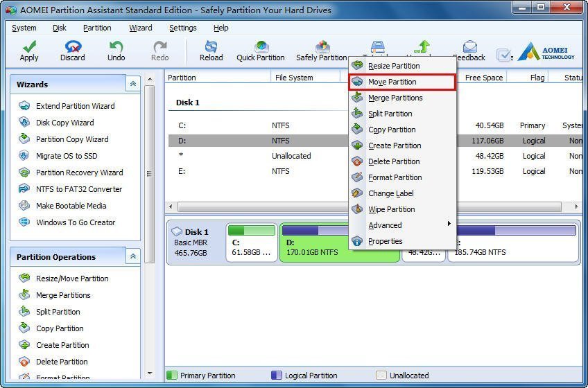The height and width of the screenshot is (388, 588).
Task: Collapse the Wizards panel
Action: (133, 84)
